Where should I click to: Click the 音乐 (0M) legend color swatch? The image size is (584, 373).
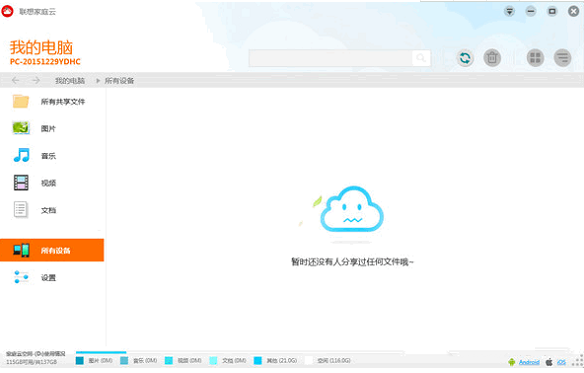pos(124,361)
